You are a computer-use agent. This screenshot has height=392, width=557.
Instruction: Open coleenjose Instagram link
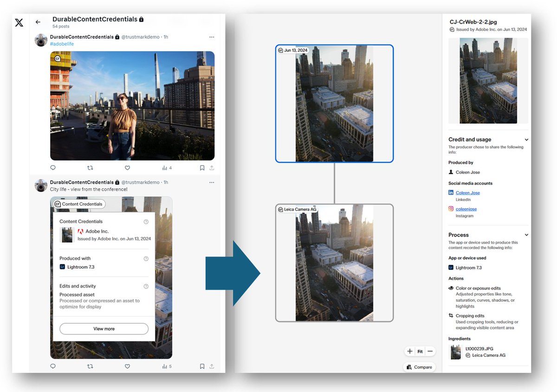tap(466, 209)
